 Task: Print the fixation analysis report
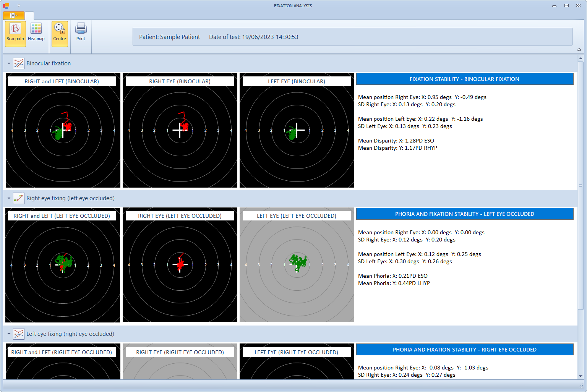[81, 33]
